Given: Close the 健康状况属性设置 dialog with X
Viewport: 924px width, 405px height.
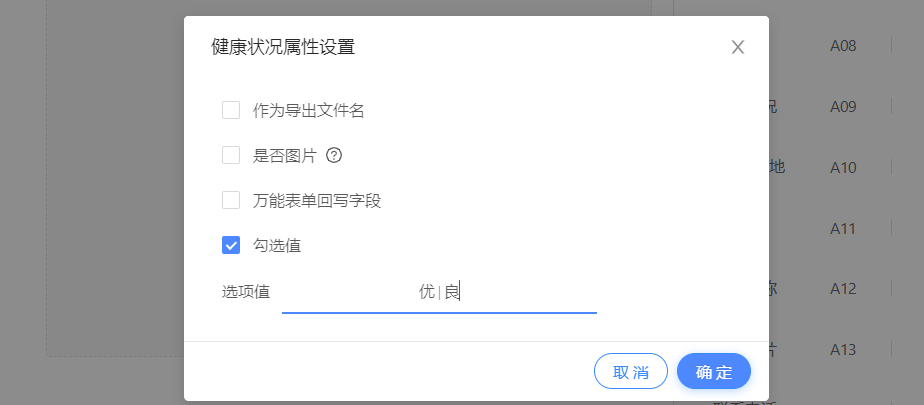Looking at the screenshot, I should click(x=738, y=47).
